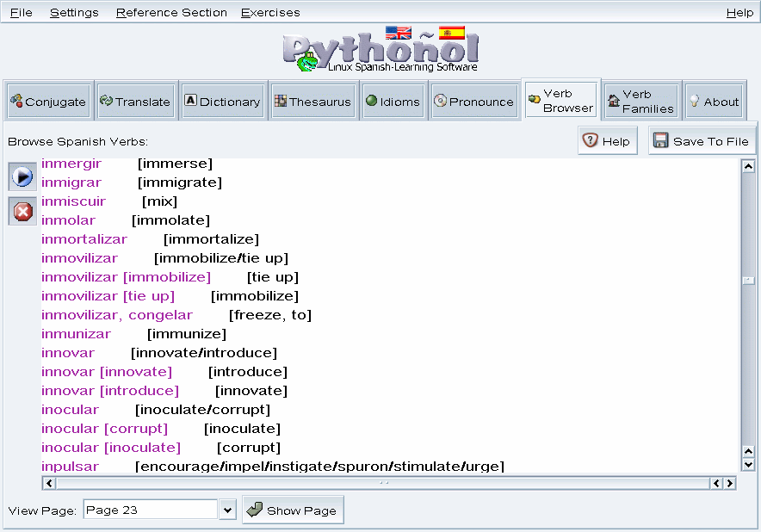
Task: Open the Pronounce tab
Action: tap(473, 102)
